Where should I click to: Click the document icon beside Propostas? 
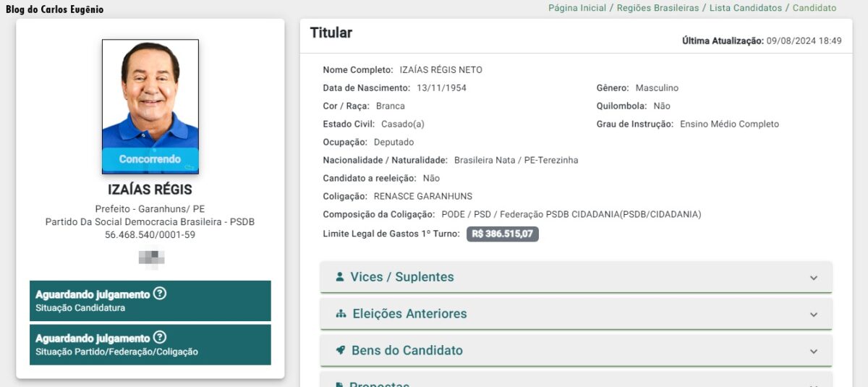point(339,384)
